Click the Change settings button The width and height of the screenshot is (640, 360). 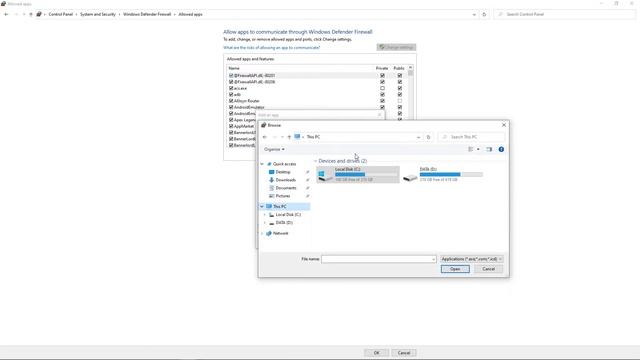click(x=396, y=47)
